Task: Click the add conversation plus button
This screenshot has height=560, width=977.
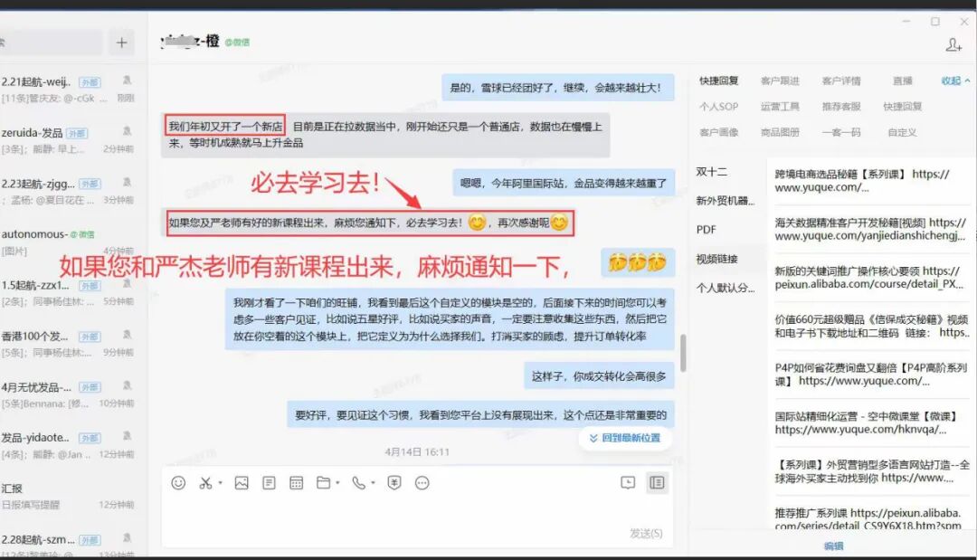Action: click(x=120, y=41)
